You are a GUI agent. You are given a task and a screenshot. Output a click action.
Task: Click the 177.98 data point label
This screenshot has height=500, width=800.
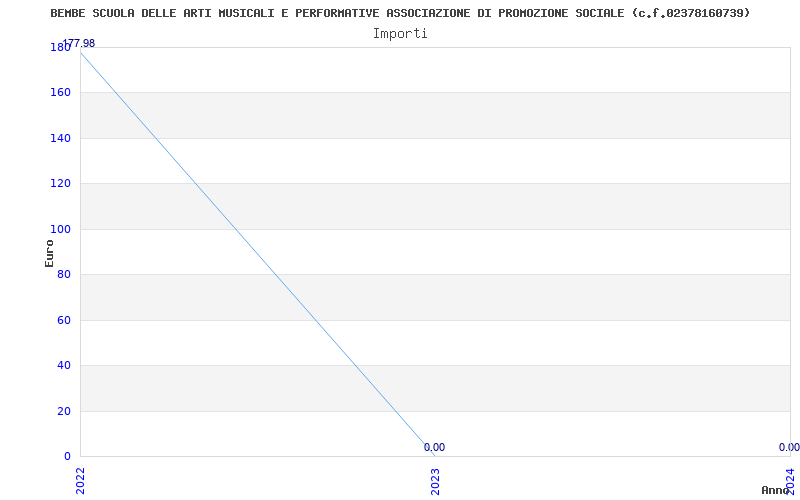79,43
